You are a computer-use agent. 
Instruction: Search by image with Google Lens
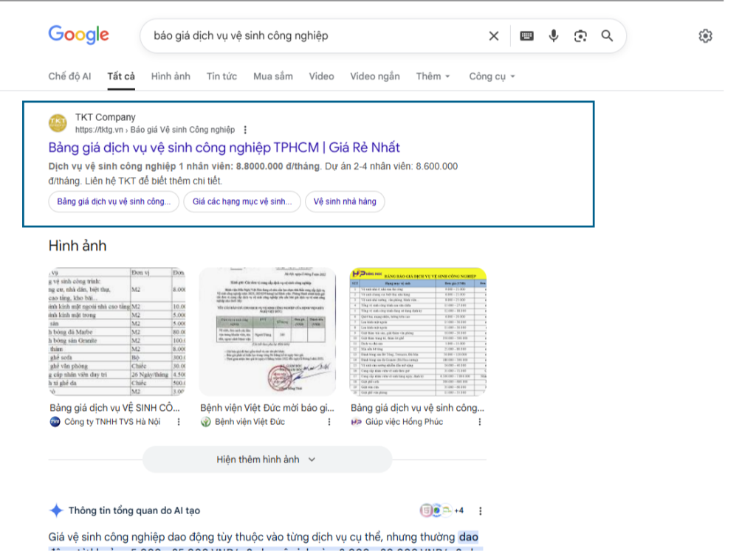pyautogui.click(x=580, y=36)
